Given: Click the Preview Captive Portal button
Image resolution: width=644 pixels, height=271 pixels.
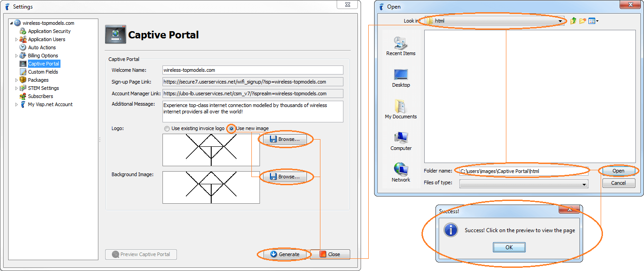Looking at the screenshot, I should 141,254.
